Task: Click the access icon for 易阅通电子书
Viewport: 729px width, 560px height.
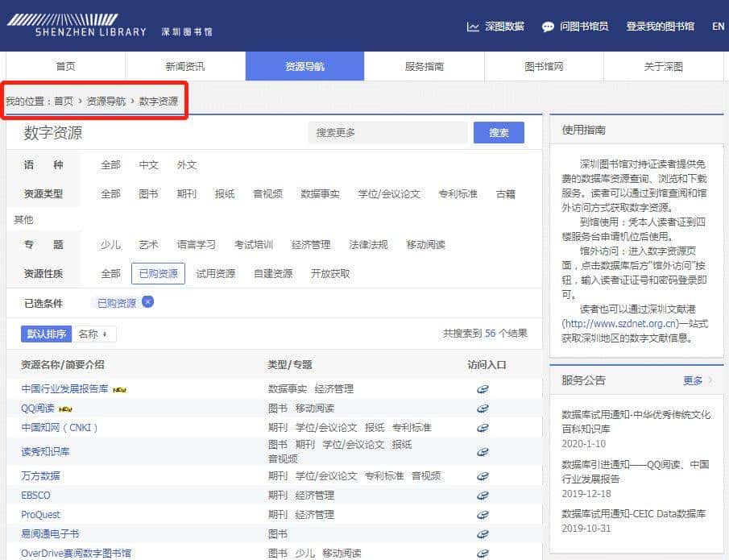Action: [x=483, y=534]
